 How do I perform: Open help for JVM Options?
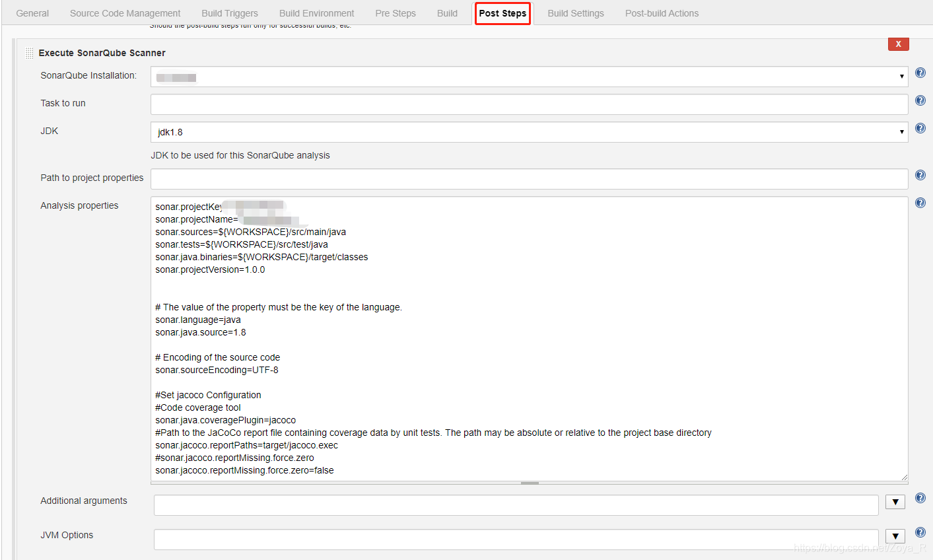pos(920,532)
